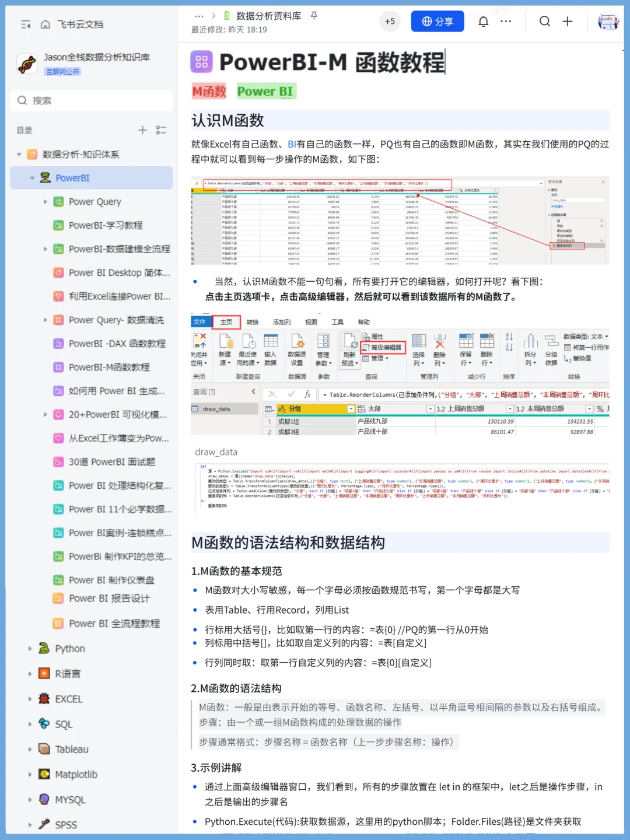
Task: Open the 飞书云文档 home icon
Action: pyautogui.click(x=45, y=24)
